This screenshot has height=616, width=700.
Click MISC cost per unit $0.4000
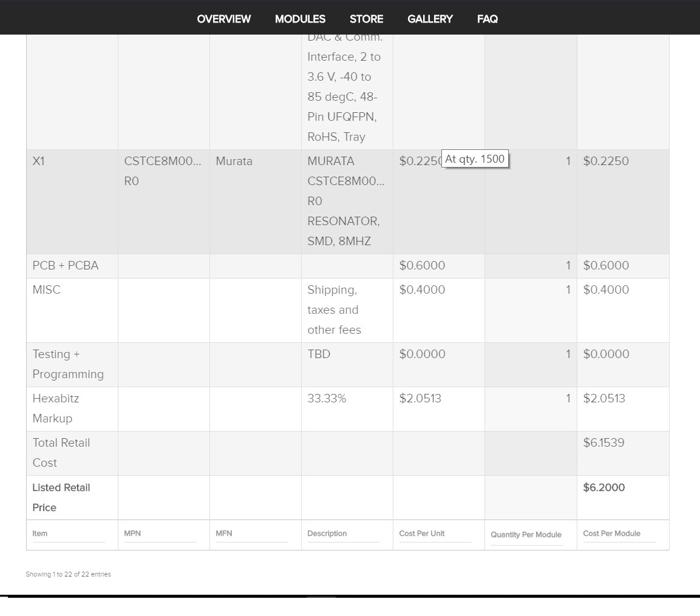[422, 289]
